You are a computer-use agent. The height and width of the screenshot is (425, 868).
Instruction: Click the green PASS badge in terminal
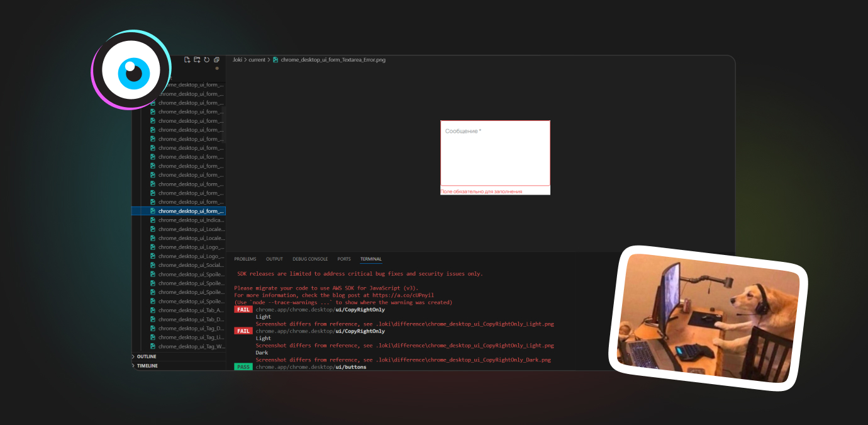(x=243, y=367)
